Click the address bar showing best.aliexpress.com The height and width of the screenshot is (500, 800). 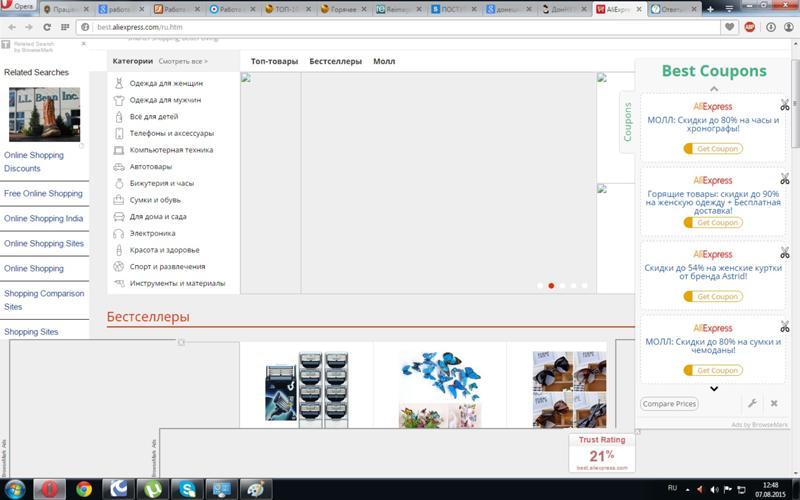coord(398,27)
